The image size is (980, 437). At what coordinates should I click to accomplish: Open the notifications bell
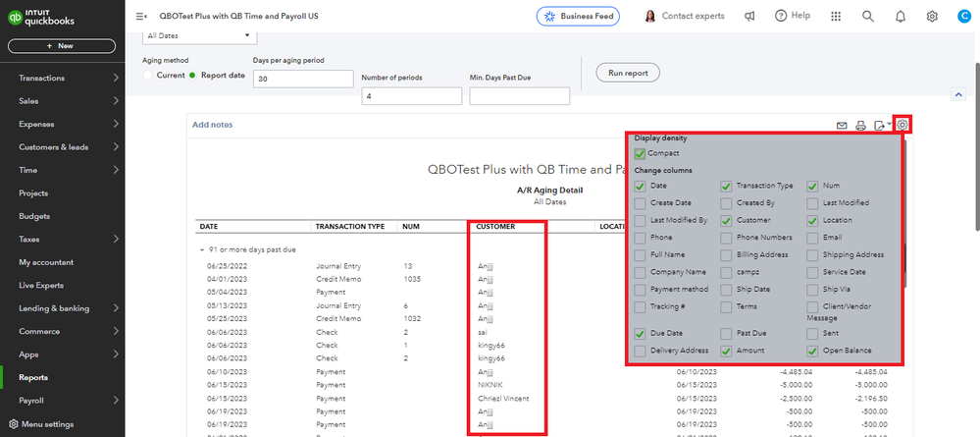click(x=900, y=17)
